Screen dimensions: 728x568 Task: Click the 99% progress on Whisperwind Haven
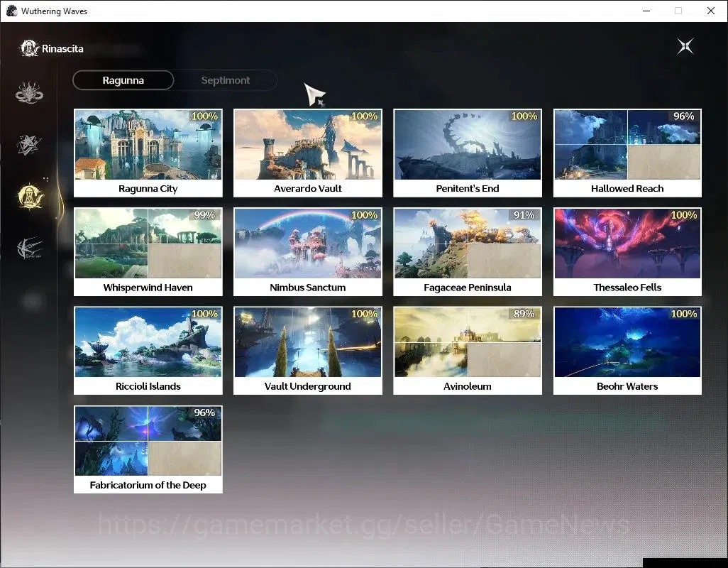pos(204,215)
